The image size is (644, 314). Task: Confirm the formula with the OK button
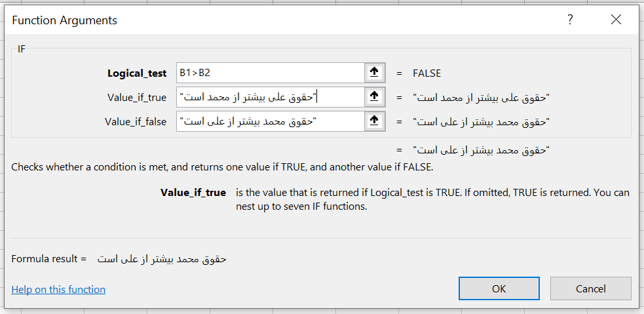pyautogui.click(x=499, y=288)
